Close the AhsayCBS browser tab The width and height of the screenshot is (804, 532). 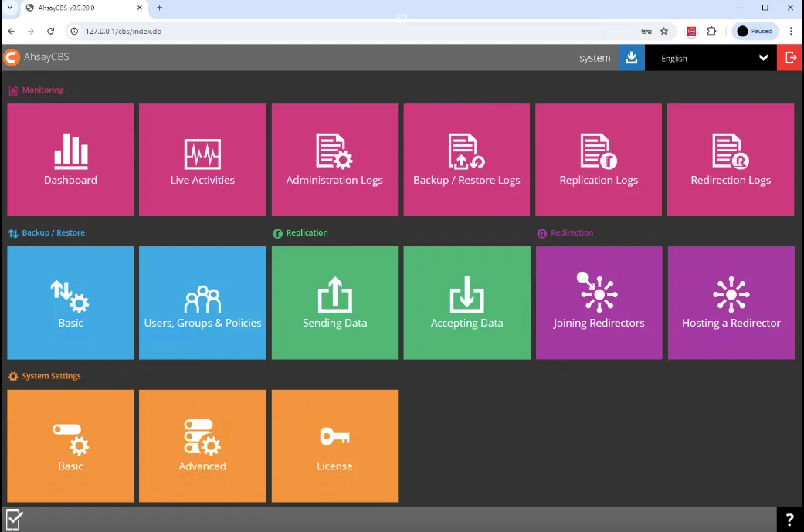point(140,8)
